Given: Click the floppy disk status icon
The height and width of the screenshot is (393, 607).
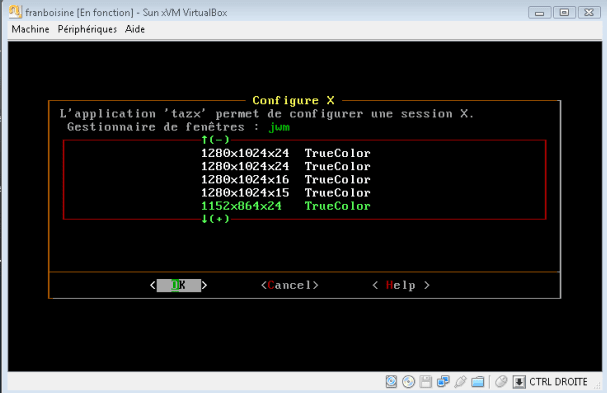Looking at the screenshot, I should coord(425,382).
